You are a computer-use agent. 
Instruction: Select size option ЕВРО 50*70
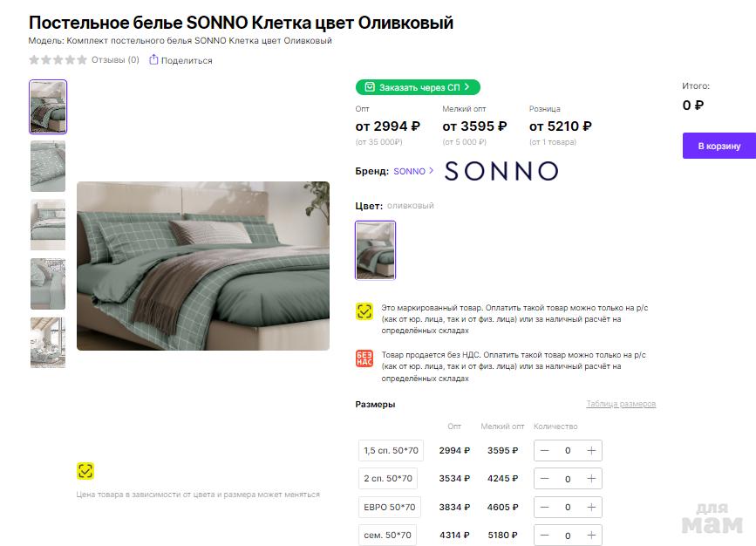click(x=390, y=507)
